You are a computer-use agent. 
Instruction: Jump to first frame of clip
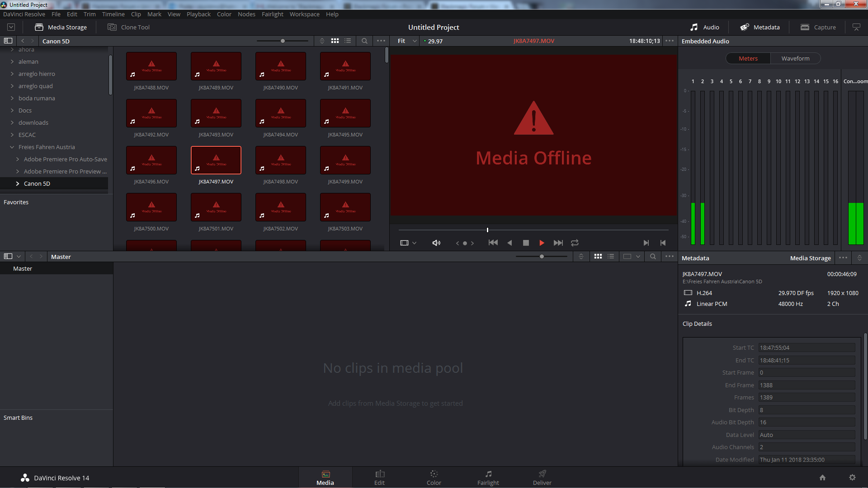click(x=493, y=243)
